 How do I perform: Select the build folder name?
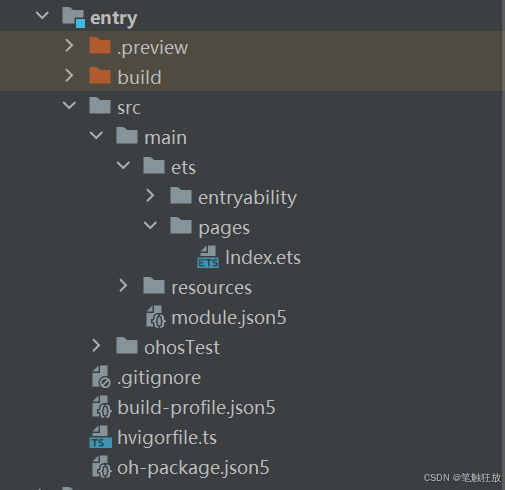click(x=139, y=77)
